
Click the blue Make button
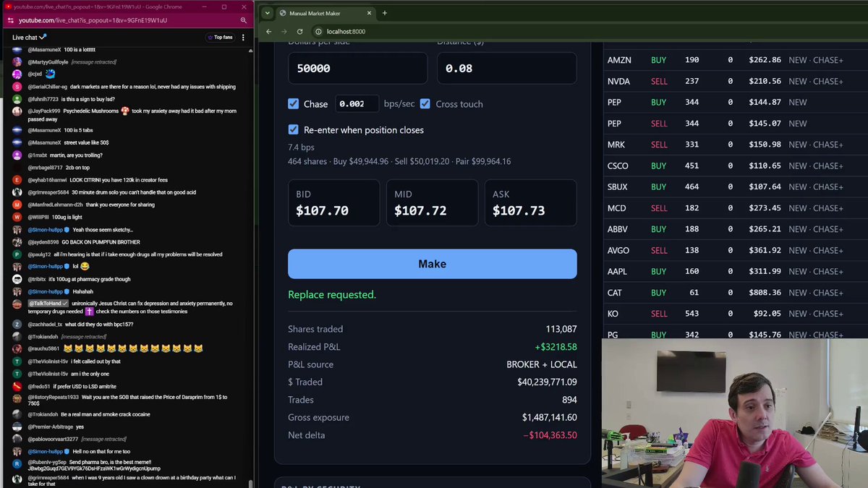tap(433, 264)
